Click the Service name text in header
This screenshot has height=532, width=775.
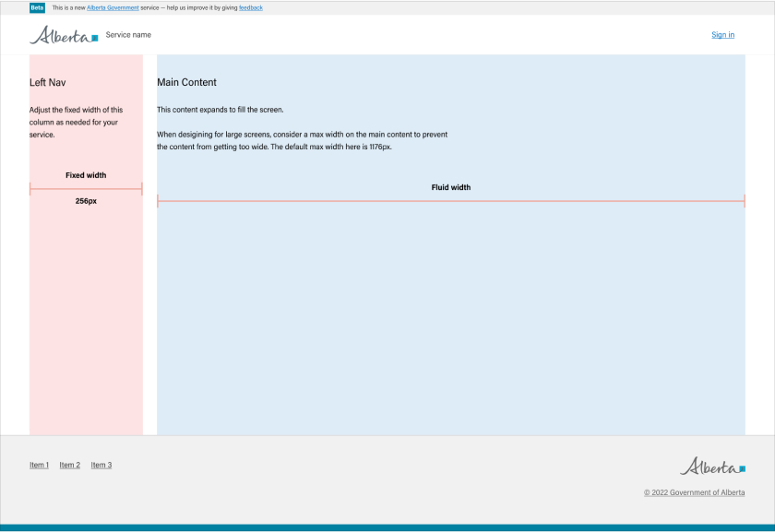128,35
